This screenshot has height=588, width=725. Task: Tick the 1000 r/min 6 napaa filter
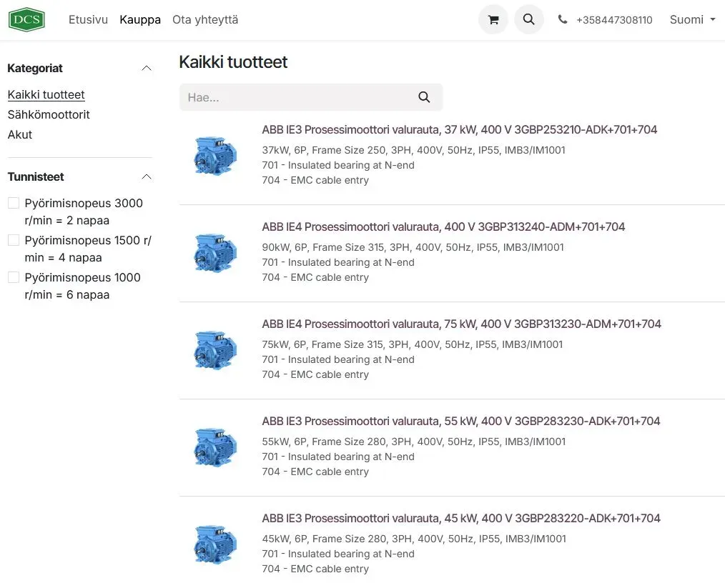pos(14,278)
